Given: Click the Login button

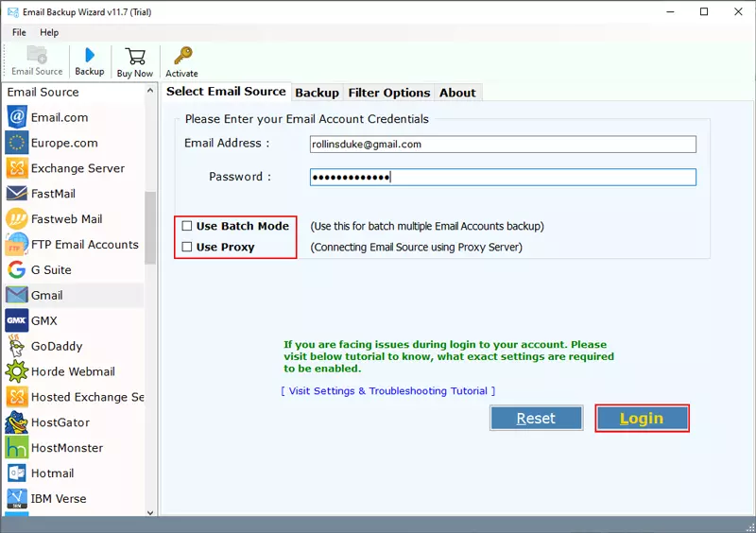Looking at the screenshot, I should point(642,419).
